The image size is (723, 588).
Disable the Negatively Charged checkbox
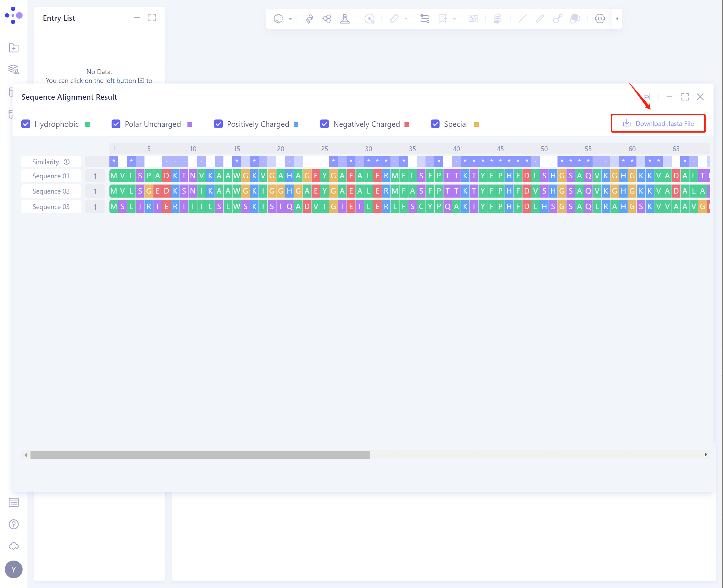pyautogui.click(x=324, y=124)
